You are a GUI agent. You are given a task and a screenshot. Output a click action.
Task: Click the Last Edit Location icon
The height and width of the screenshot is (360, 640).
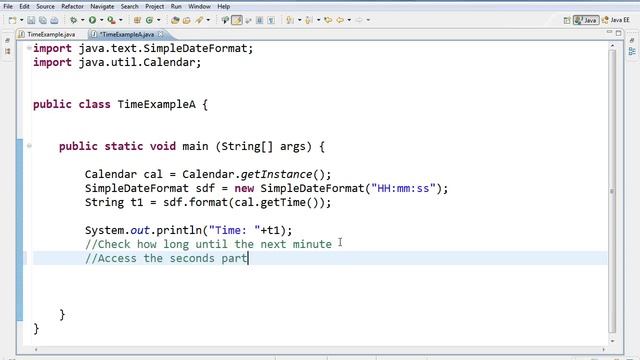point(328,20)
